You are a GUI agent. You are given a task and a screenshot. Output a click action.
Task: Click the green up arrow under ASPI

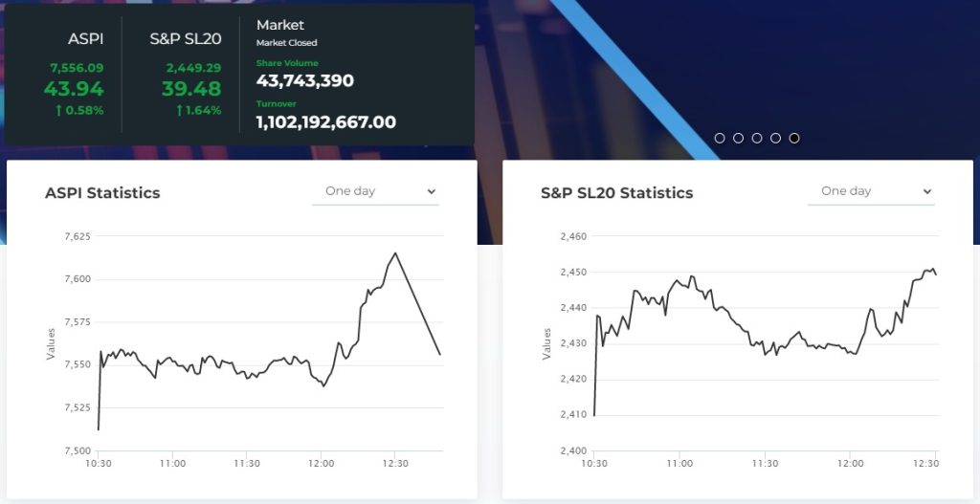(59, 110)
